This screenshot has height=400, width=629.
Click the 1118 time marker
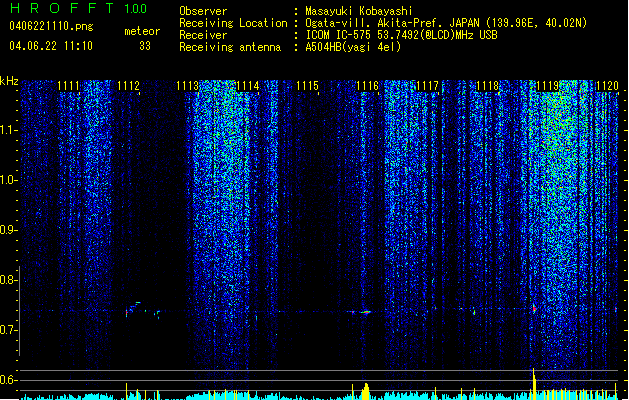(487, 86)
